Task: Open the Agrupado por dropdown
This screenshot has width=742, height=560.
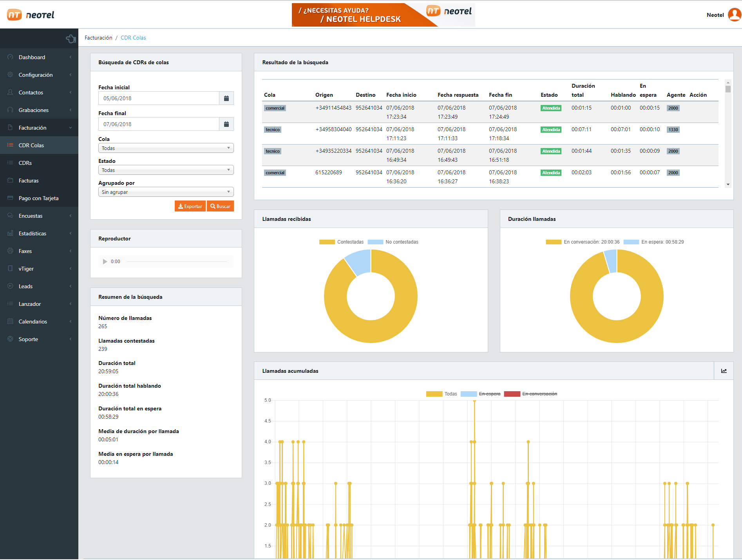Action: [x=166, y=192]
